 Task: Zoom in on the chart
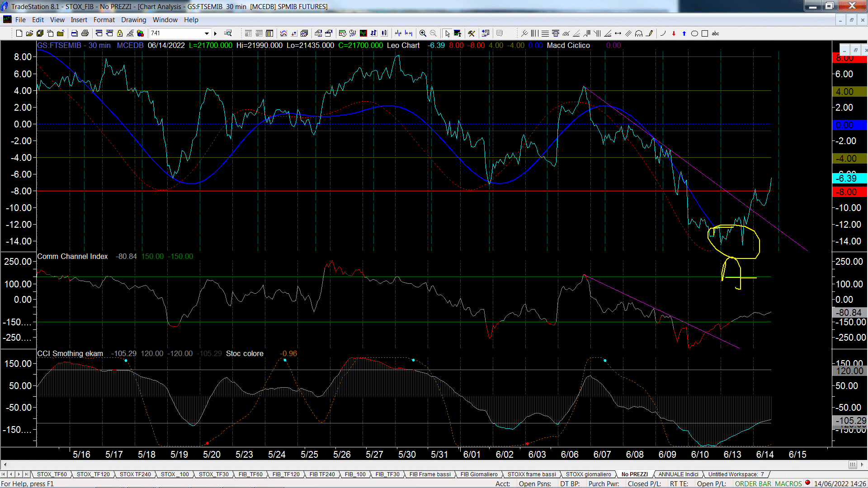423,33
